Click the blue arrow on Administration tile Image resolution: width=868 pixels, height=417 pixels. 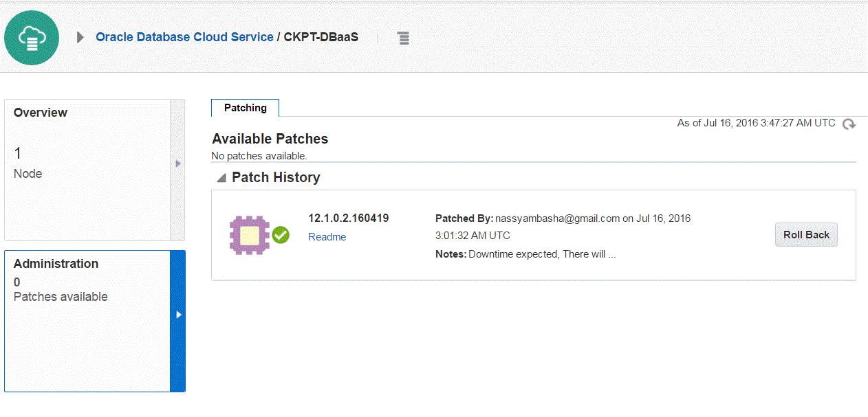point(177,315)
